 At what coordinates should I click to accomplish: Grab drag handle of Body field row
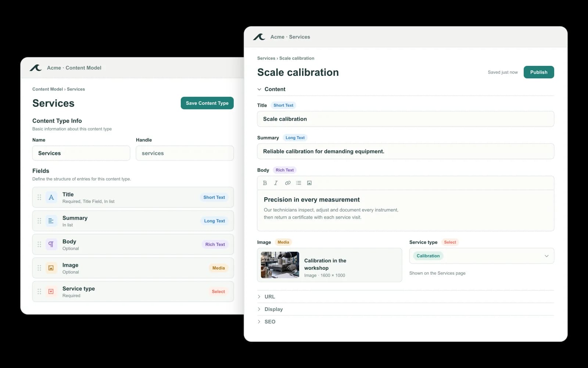39,244
